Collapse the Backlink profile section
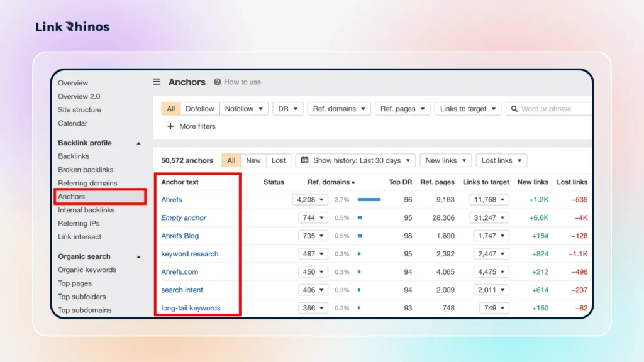Image resolution: width=644 pixels, height=362 pixels. [138, 143]
